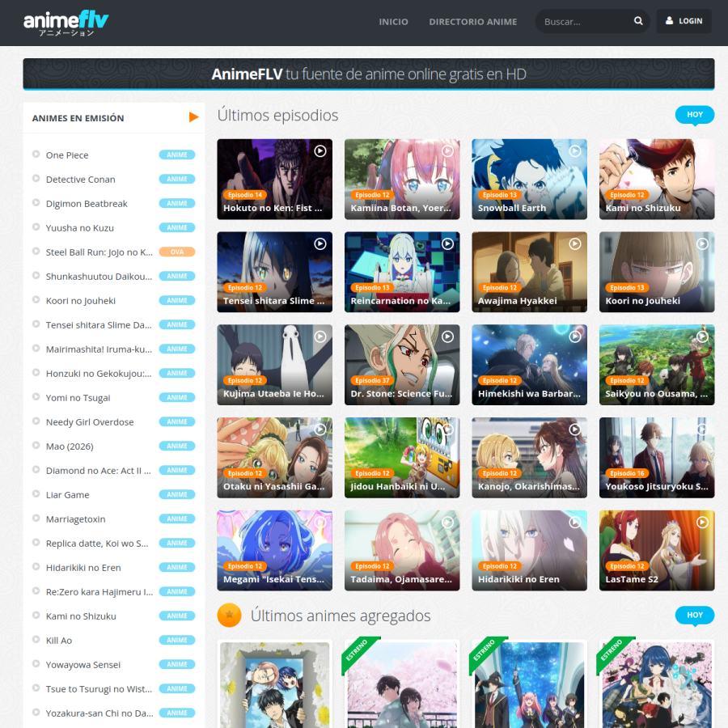
Task: Click the Episodio 37 label on Dr. Stone
Action: coord(372,380)
